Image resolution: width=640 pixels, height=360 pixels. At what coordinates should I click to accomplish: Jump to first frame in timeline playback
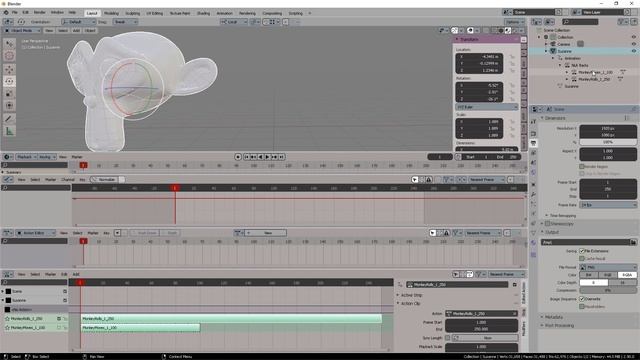247,157
